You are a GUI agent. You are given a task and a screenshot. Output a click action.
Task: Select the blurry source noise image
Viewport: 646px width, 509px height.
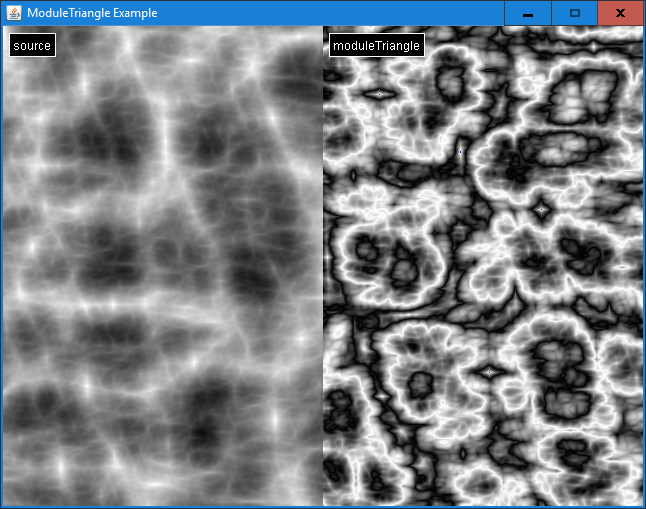click(162, 280)
